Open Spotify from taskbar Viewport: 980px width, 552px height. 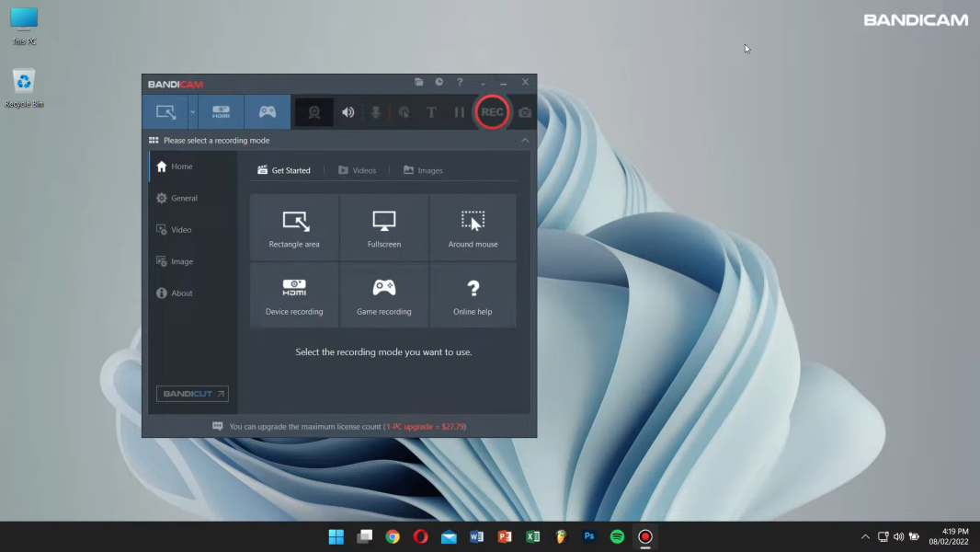tap(618, 536)
